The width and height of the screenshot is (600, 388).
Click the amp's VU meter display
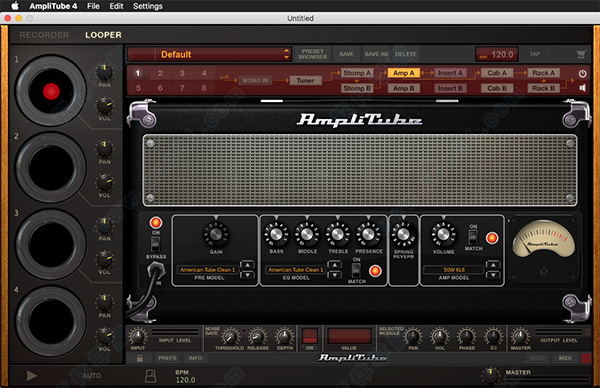(x=543, y=240)
